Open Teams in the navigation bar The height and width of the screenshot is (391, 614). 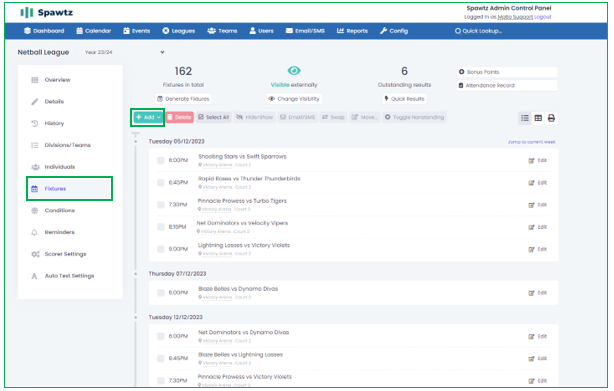[x=222, y=31]
